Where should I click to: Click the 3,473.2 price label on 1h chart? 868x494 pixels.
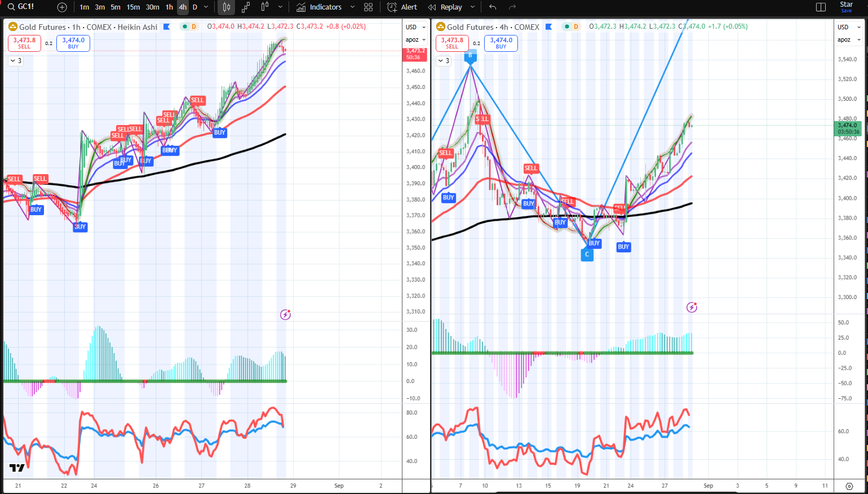[x=415, y=54]
